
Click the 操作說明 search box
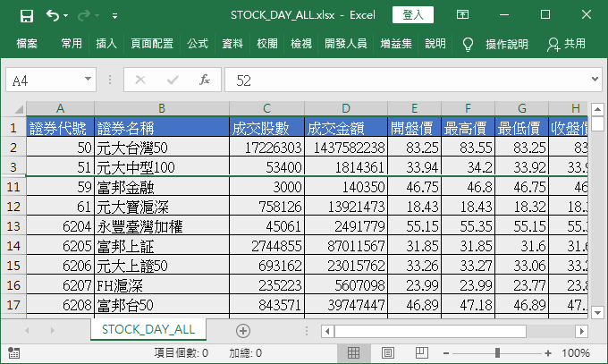507,44
